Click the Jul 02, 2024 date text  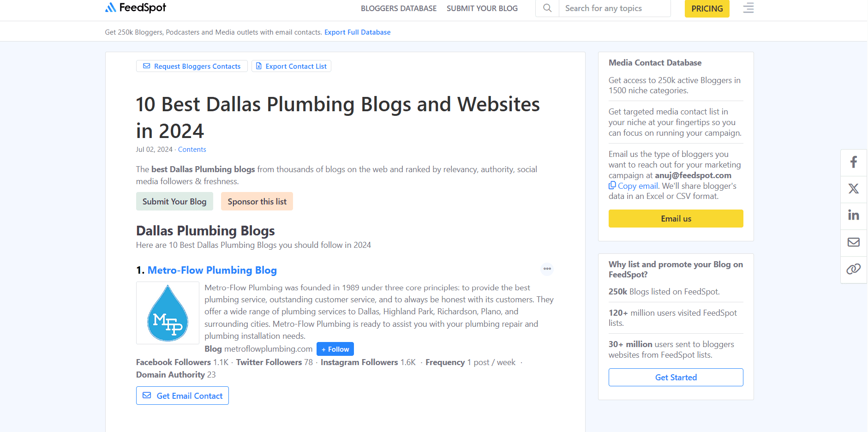pos(154,150)
